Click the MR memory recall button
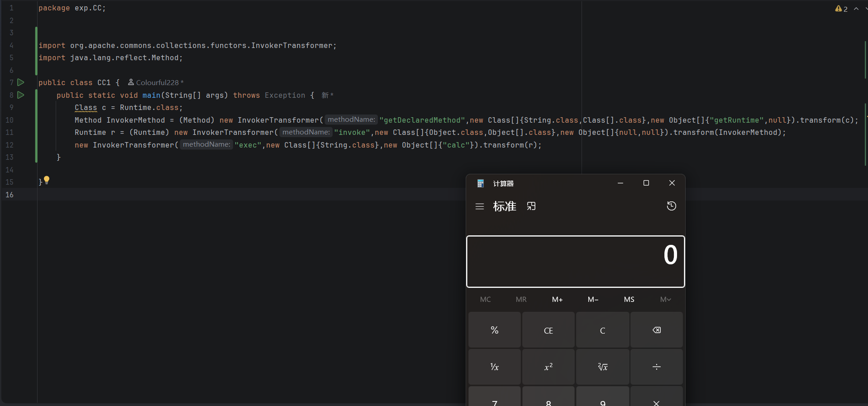The width and height of the screenshot is (868, 406). pyautogui.click(x=521, y=299)
